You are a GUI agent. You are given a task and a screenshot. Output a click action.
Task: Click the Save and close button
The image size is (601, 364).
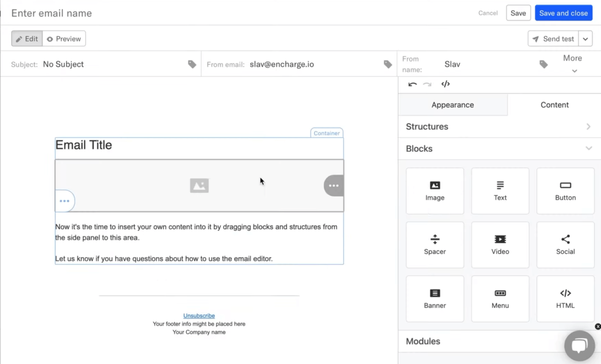563,13
